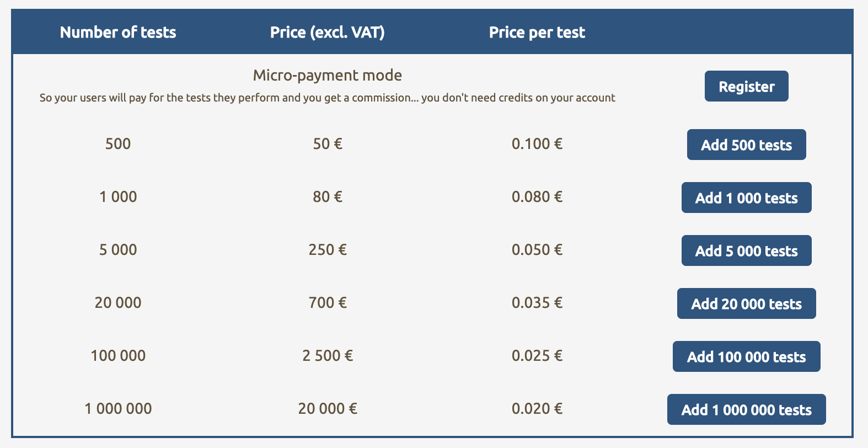The height and width of the screenshot is (448, 868).
Task: Click the 0.020 € price per test cell
Action: (x=537, y=409)
